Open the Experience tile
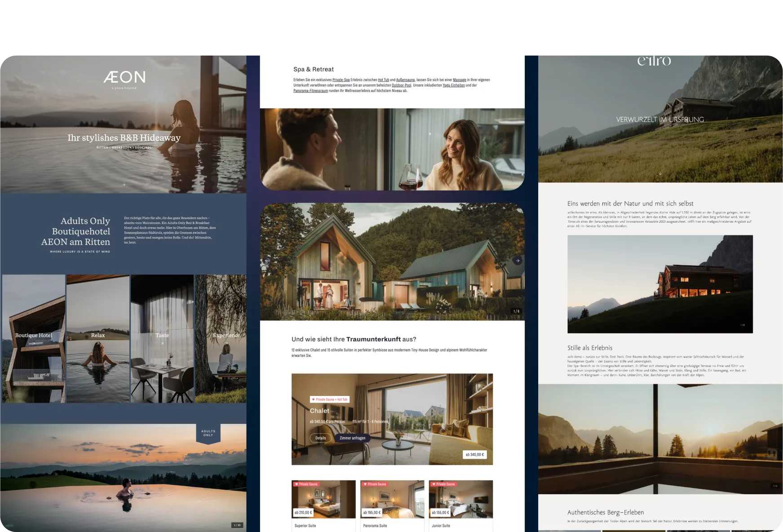 (x=221, y=339)
